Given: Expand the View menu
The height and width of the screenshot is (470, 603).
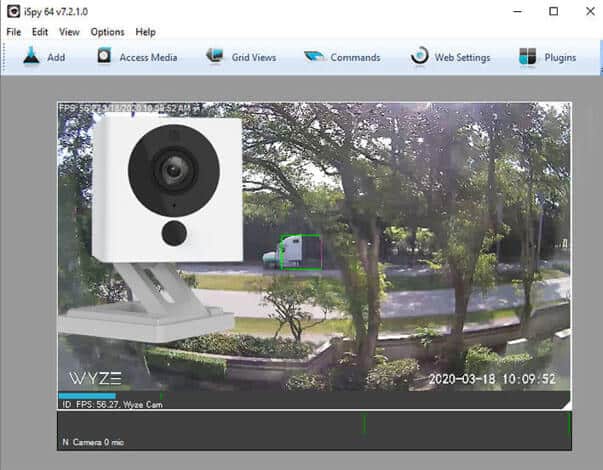Looking at the screenshot, I should (69, 32).
